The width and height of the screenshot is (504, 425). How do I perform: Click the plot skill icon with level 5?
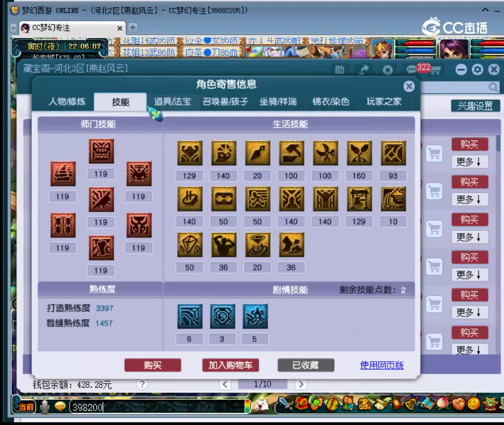(255, 316)
